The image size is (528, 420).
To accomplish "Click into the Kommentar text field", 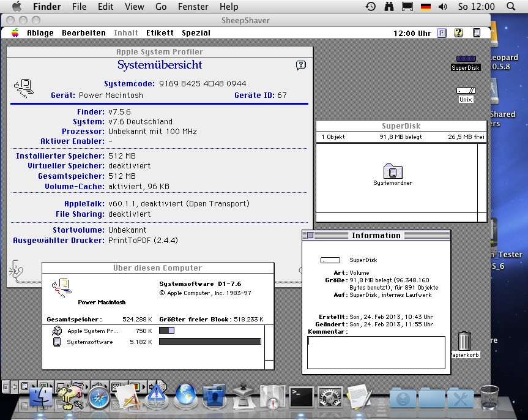I will point(376,352).
